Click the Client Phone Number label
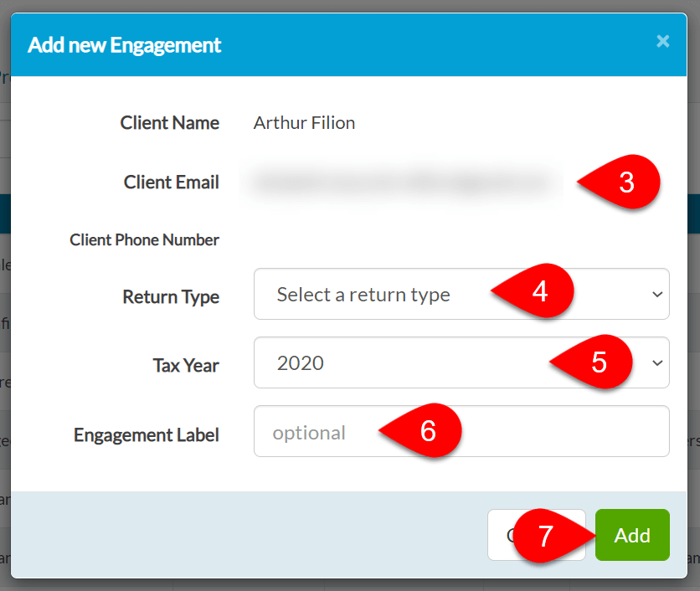The height and width of the screenshot is (591, 700). point(144,239)
